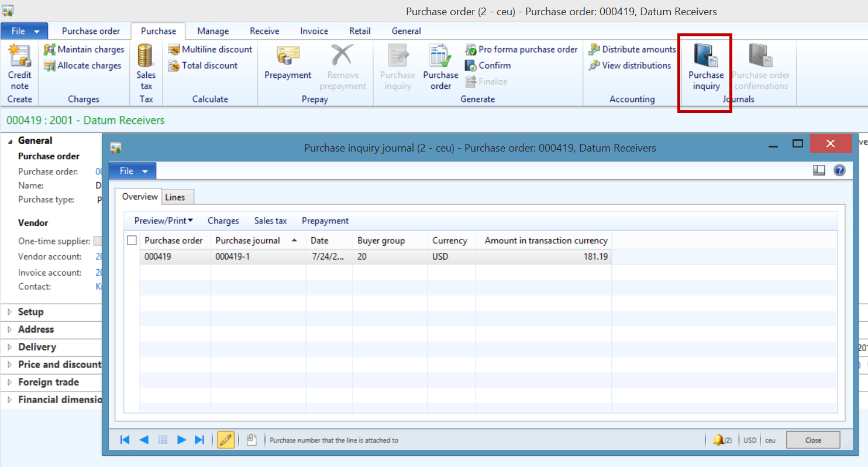Close the Purchase inquiry journal dialog

point(813,439)
